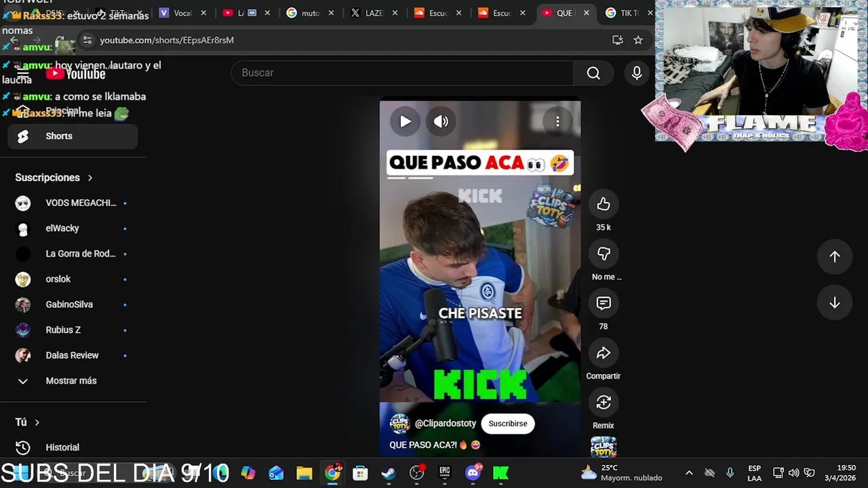Go to next Short with down arrow
868x488 pixels.
pyautogui.click(x=835, y=303)
